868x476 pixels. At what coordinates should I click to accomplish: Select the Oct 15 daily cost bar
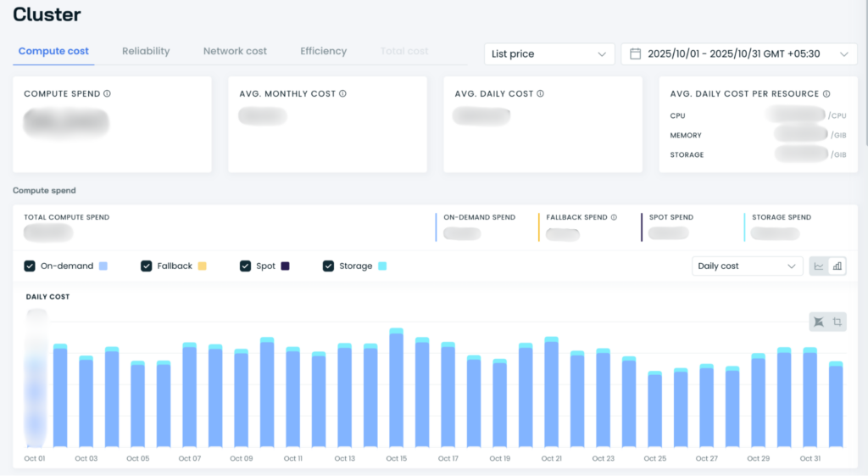[397, 388]
